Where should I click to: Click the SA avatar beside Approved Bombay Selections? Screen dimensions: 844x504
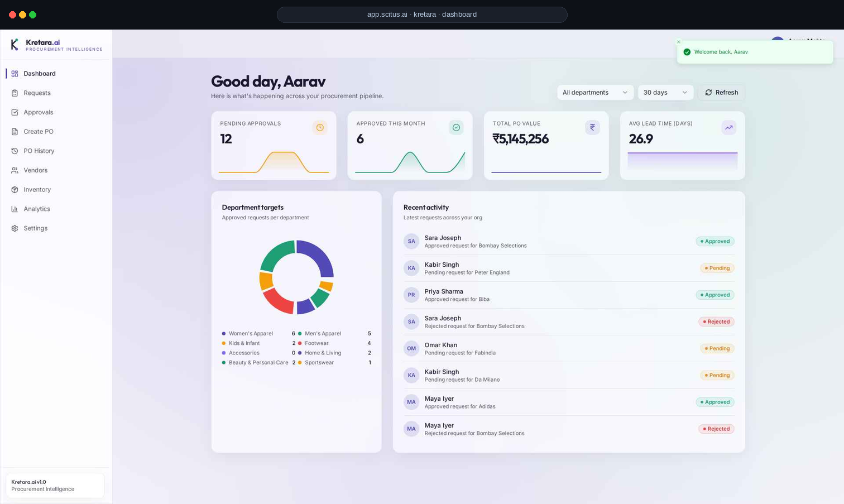411,241
